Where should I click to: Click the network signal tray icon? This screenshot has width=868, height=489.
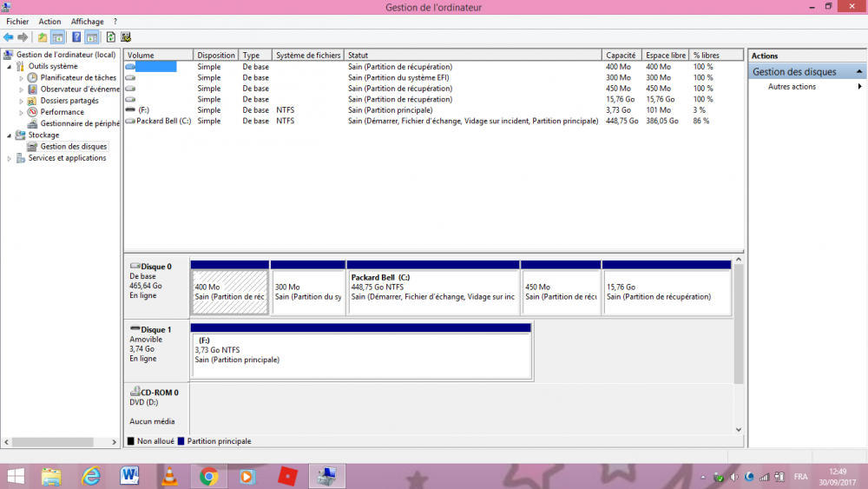click(x=765, y=477)
